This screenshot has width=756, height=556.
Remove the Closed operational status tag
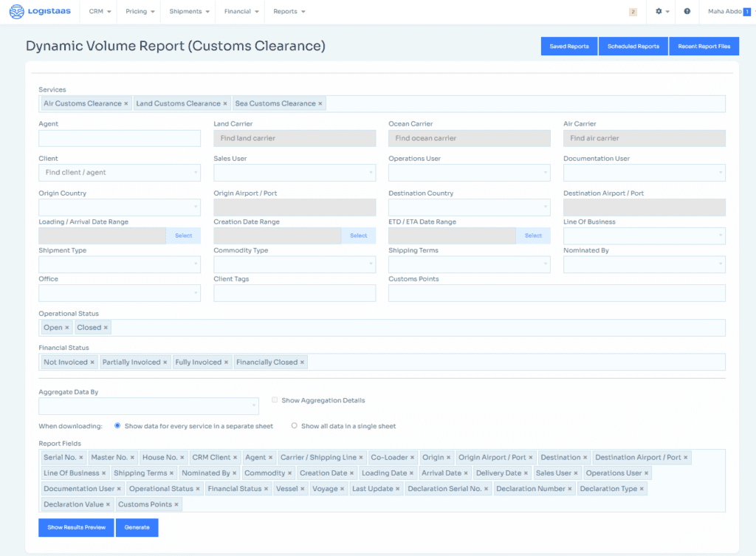click(106, 328)
